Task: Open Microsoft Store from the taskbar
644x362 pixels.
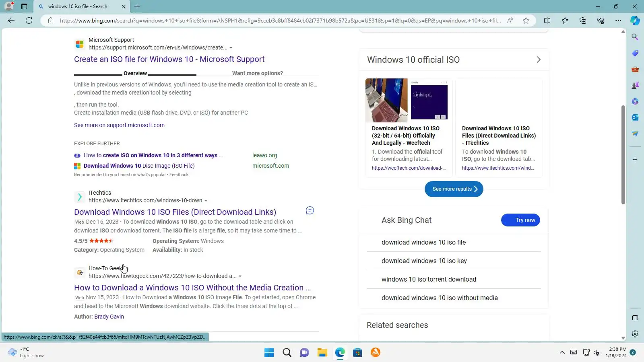Action: pyautogui.click(x=357, y=353)
